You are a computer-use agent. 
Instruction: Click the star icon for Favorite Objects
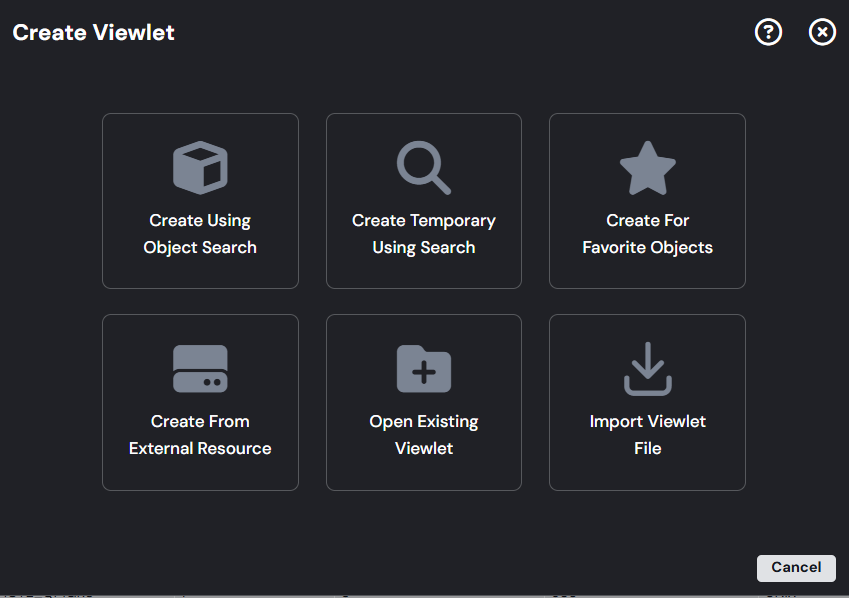pos(648,167)
